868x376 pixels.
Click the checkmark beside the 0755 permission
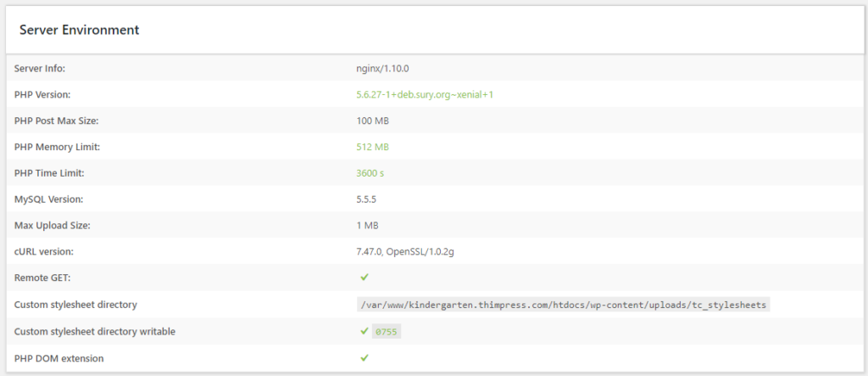click(x=364, y=331)
